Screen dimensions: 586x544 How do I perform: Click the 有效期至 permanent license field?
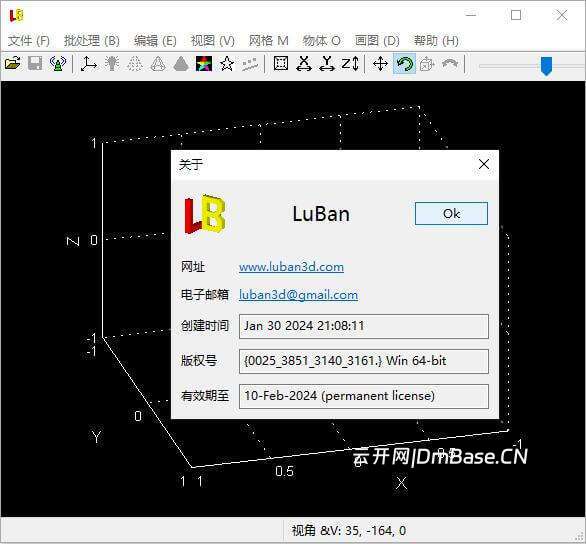click(x=364, y=396)
